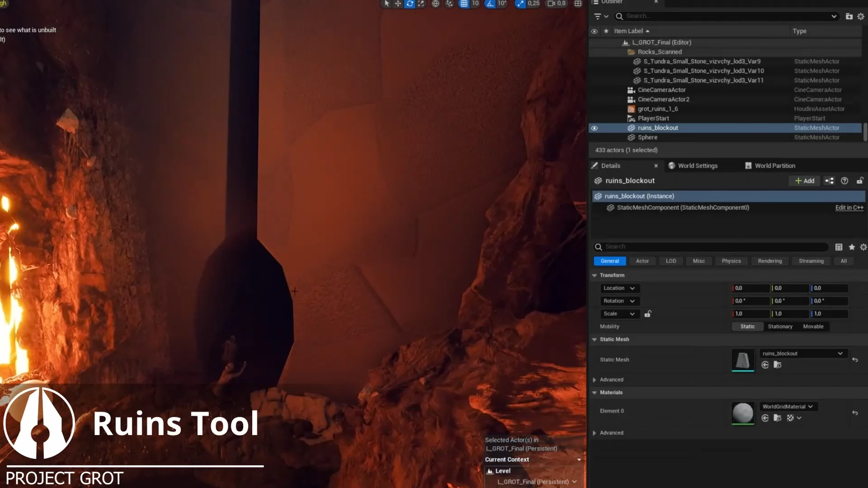Select the Scale tool
This screenshot has height=488, width=868.
[421, 4]
